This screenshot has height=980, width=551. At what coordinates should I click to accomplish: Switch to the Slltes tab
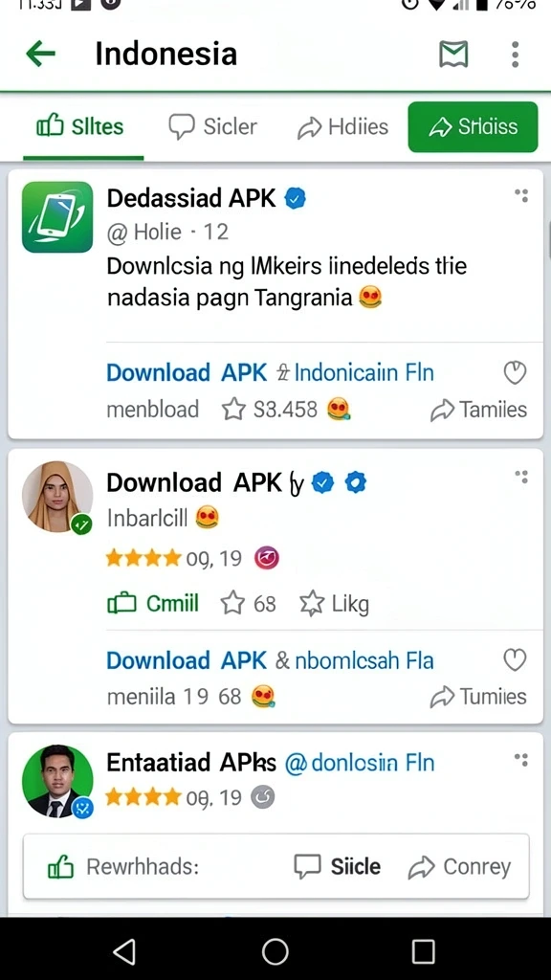(x=80, y=127)
